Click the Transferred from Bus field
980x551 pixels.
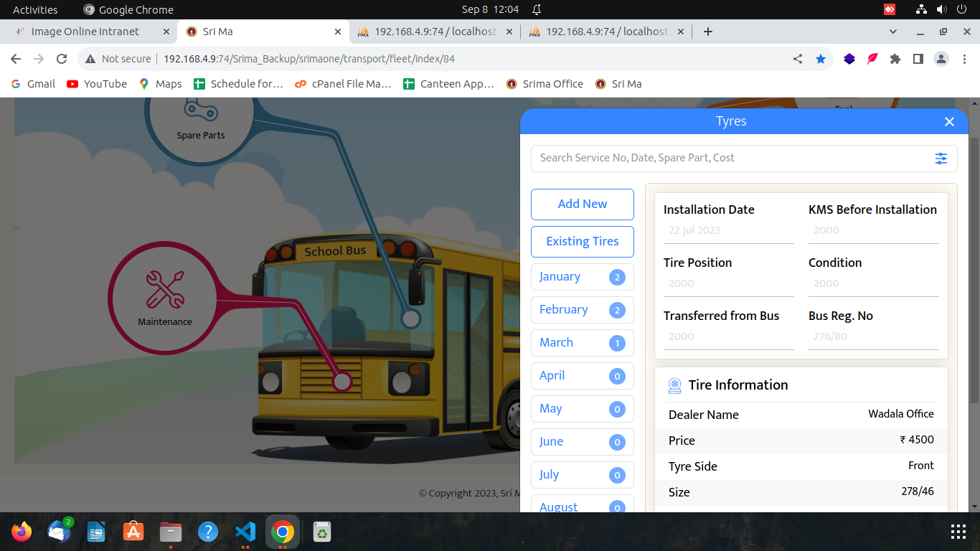(x=729, y=337)
